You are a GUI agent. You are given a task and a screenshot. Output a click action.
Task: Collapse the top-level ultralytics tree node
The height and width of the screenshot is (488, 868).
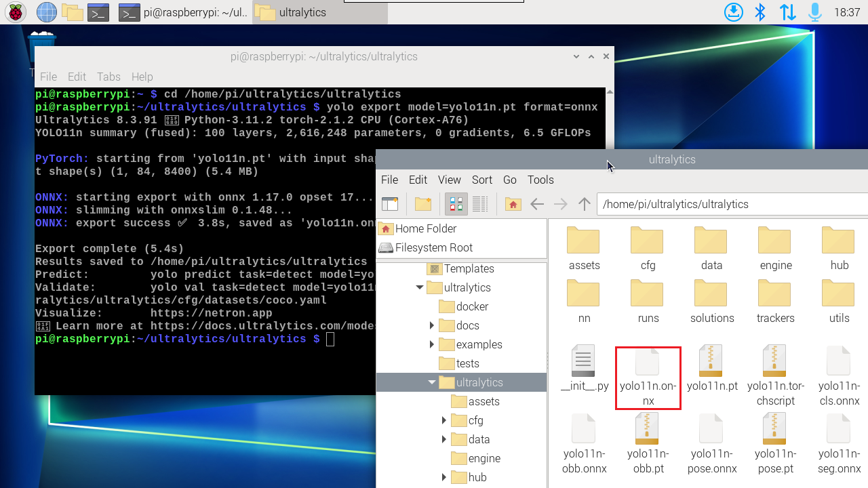tap(420, 287)
